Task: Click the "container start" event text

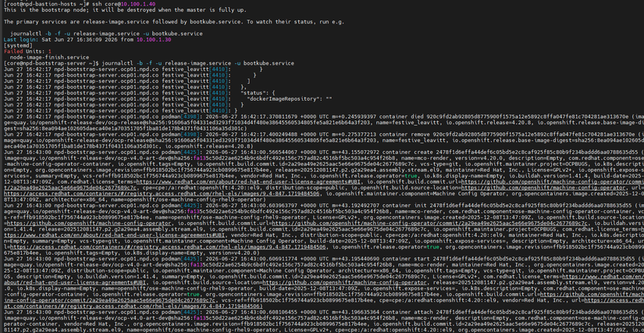Action: tap(406, 259)
